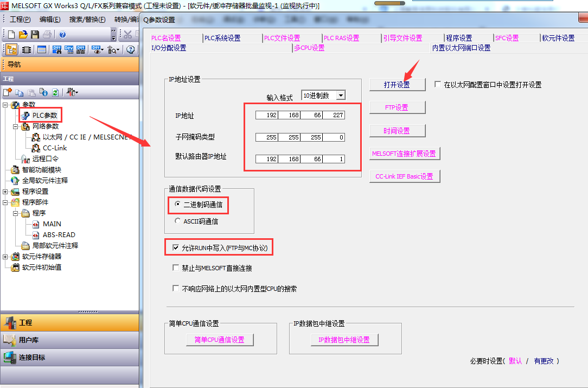This screenshot has width=588, height=388.
Task: Click the IP数据包中继设置 button
Action: (x=344, y=340)
